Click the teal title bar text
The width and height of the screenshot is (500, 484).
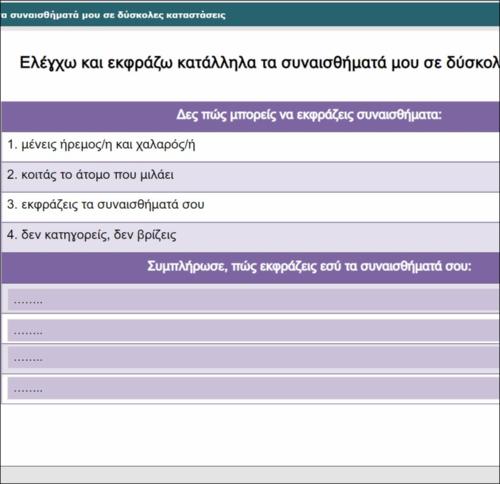click(113, 15)
